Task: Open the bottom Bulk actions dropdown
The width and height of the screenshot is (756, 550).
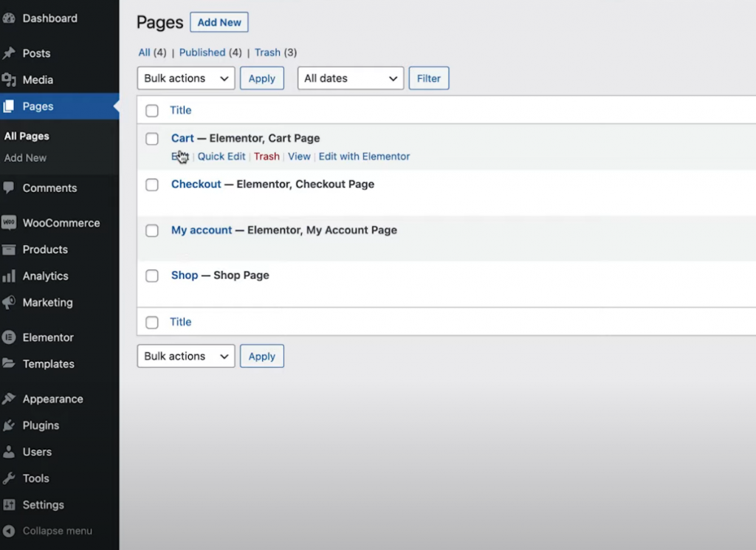Action: click(186, 356)
